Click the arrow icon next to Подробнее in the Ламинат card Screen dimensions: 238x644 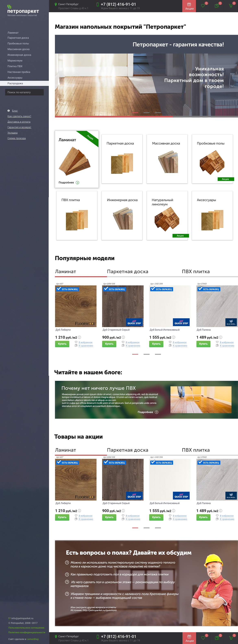[x=78, y=183]
